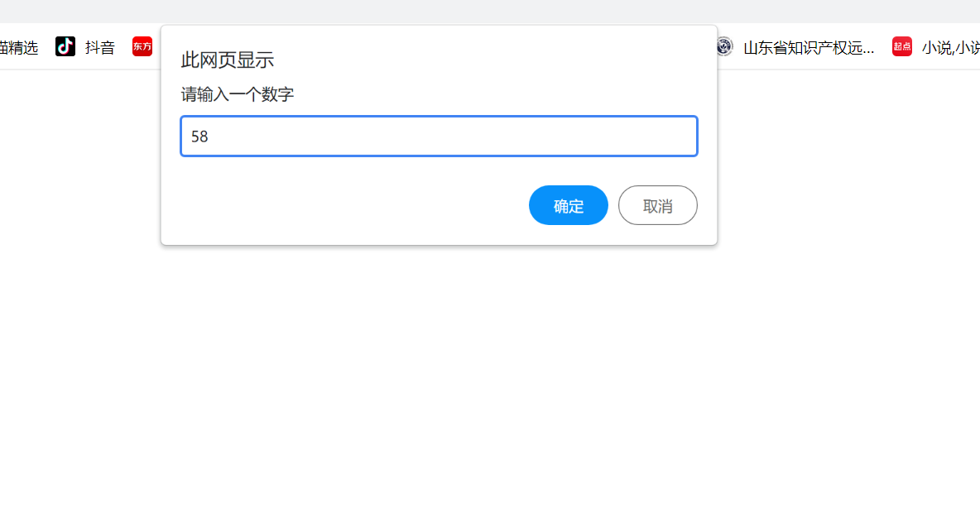Click blank white page area below dialog
This screenshot has height=508, width=980.
pos(488,372)
